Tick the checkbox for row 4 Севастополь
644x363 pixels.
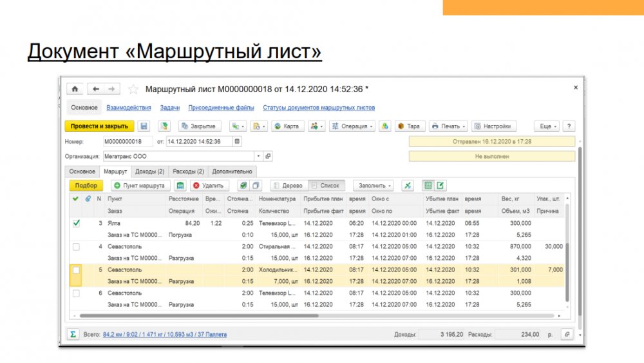click(x=77, y=247)
